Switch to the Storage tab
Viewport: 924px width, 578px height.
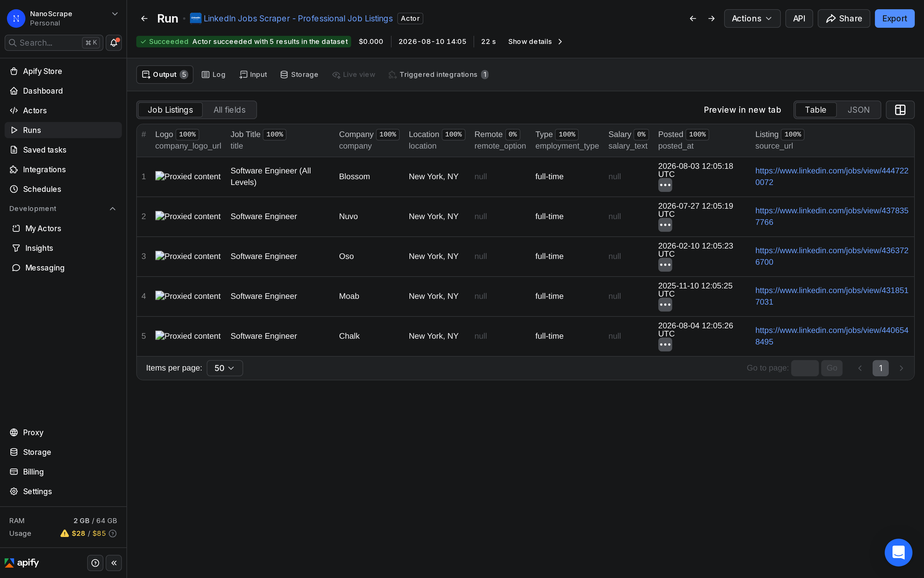tap(299, 75)
